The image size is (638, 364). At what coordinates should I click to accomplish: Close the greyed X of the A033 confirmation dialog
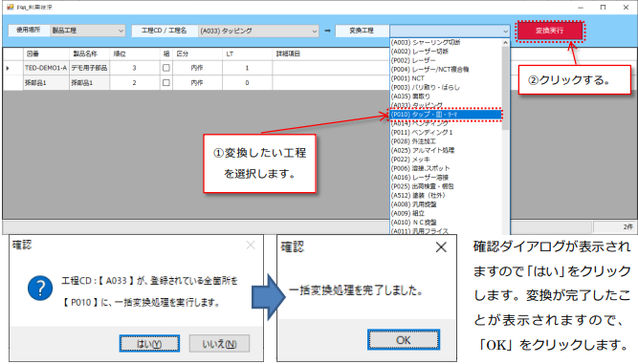click(x=251, y=245)
